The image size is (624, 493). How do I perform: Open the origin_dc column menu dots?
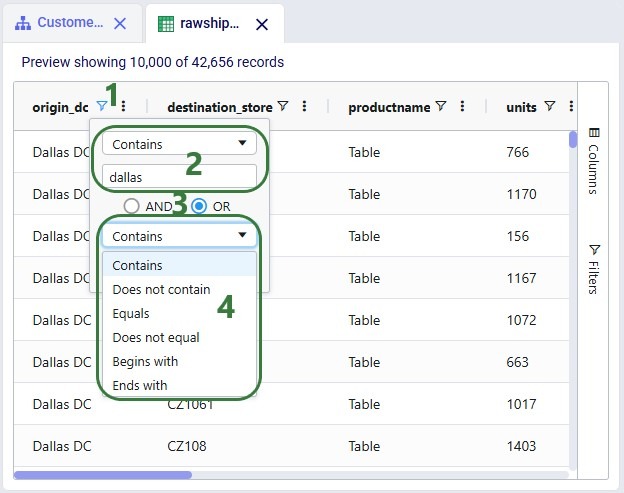click(x=123, y=106)
